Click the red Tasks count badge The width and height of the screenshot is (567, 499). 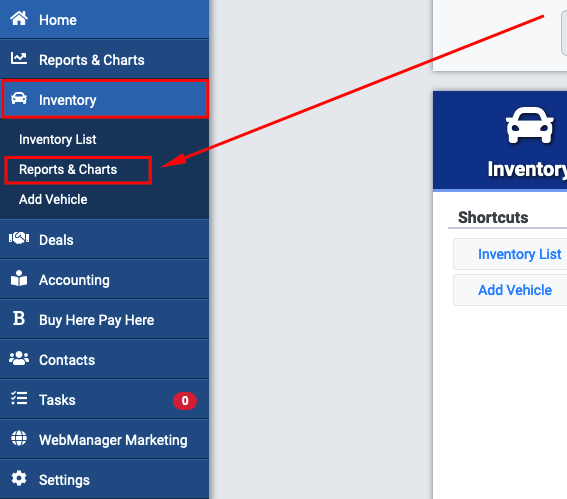(185, 401)
